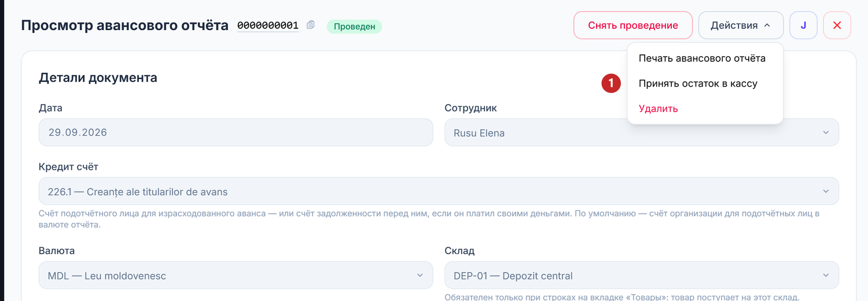868x301 pixels.
Task: Open the Валюта dropdown MDL
Action: click(x=236, y=276)
